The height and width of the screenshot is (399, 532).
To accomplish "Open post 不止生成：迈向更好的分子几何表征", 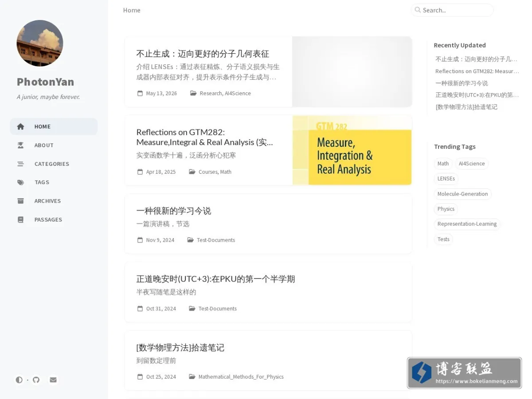I will click(203, 54).
